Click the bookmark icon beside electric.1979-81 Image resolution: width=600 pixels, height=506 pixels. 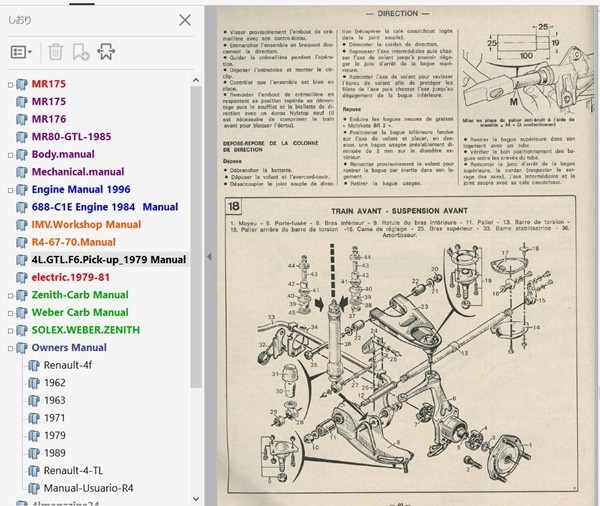[x=22, y=278]
